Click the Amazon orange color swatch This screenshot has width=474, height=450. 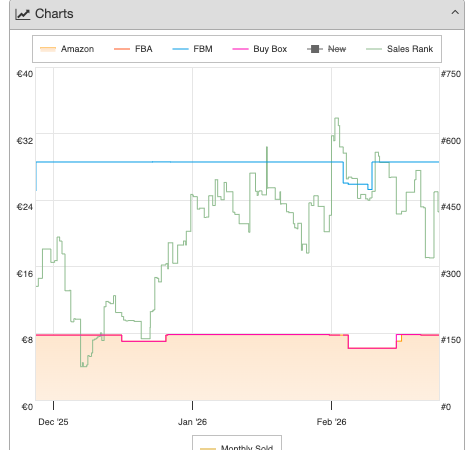[48, 49]
